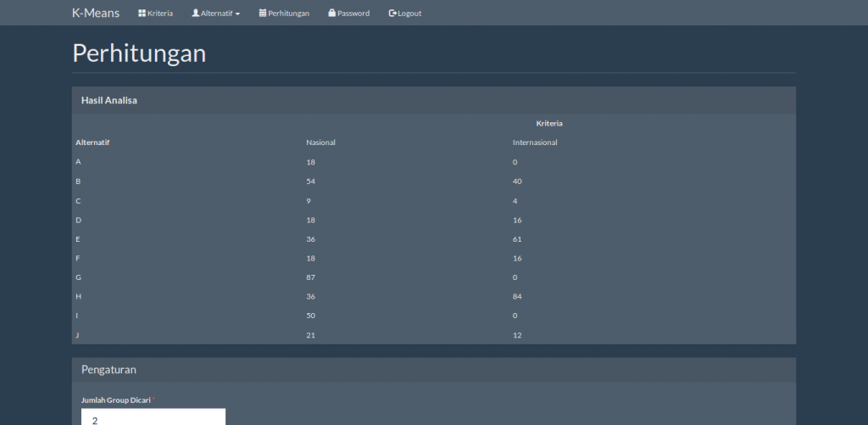
Task: Click the Alternatif user icon
Action: [x=196, y=13]
